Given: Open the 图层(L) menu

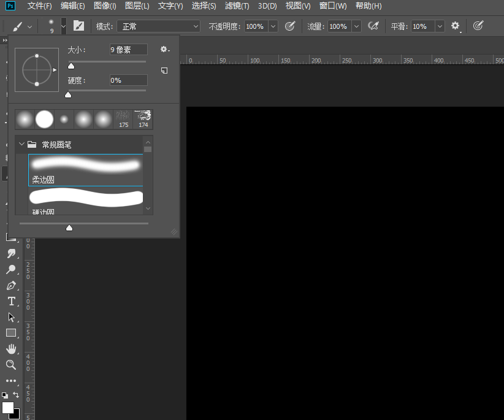Looking at the screenshot, I should pos(137,6).
